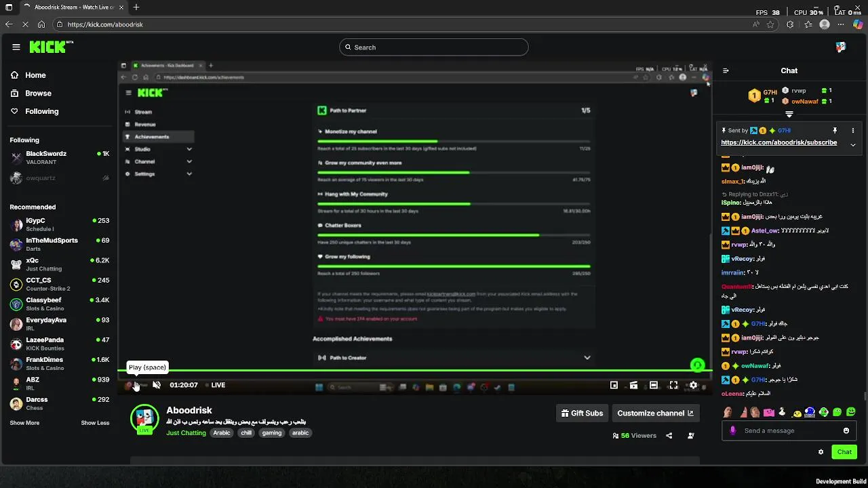Viewport: 868px width, 488px height.
Task: Open Classybeef recommended channel
Action: pyautogui.click(x=60, y=304)
